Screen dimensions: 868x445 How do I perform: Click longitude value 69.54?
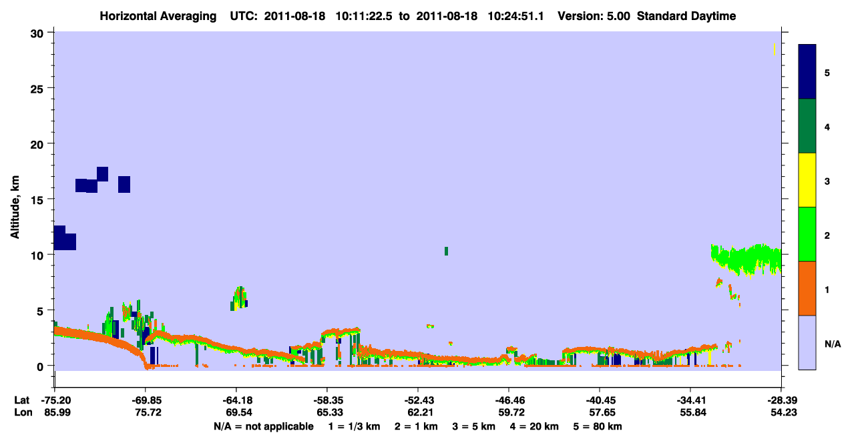236,413
